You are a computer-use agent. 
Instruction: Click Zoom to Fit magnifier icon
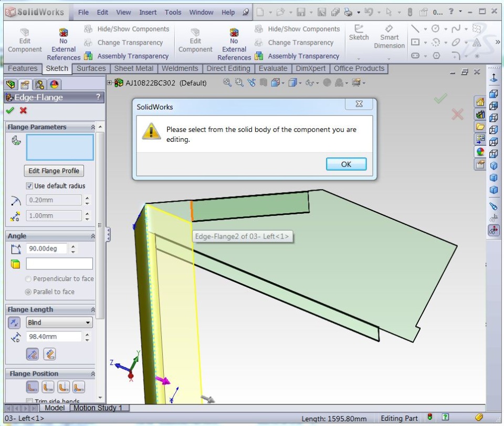click(227, 82)
